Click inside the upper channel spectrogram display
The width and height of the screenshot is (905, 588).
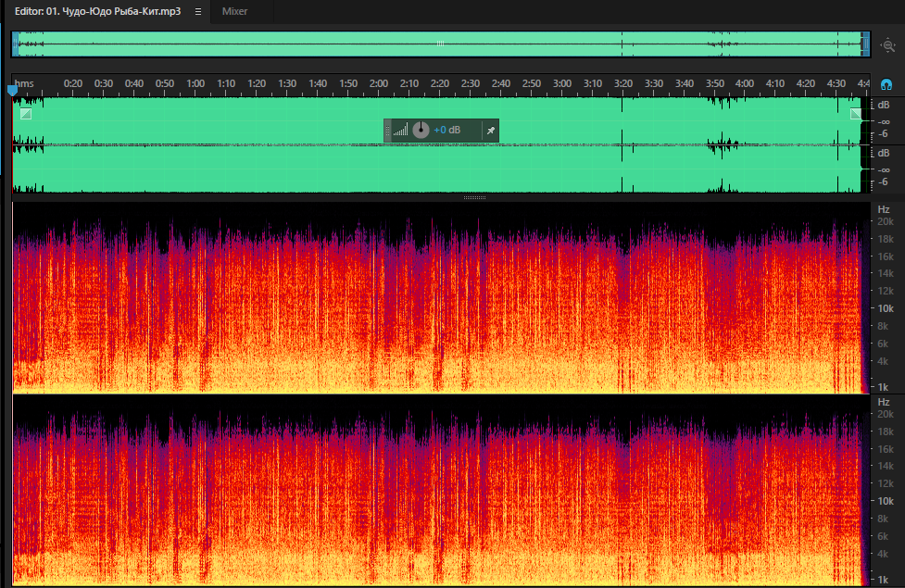(x=441, y=298)
